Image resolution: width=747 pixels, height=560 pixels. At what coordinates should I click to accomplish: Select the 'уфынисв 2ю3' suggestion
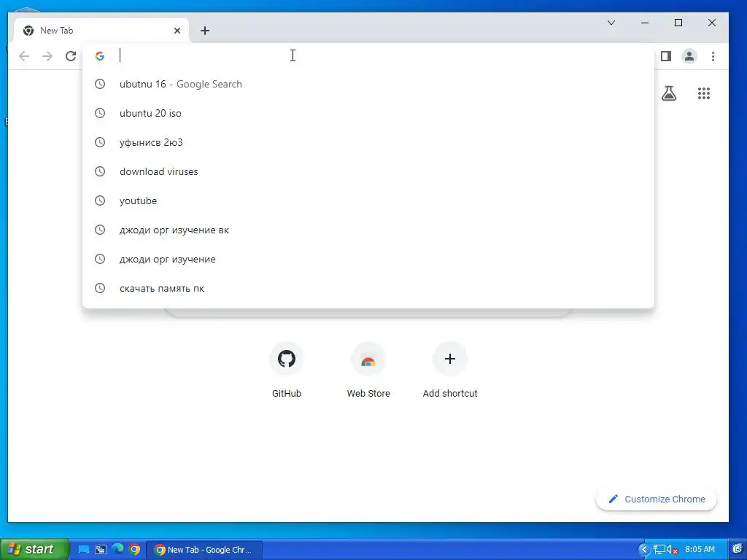(368, 142)
